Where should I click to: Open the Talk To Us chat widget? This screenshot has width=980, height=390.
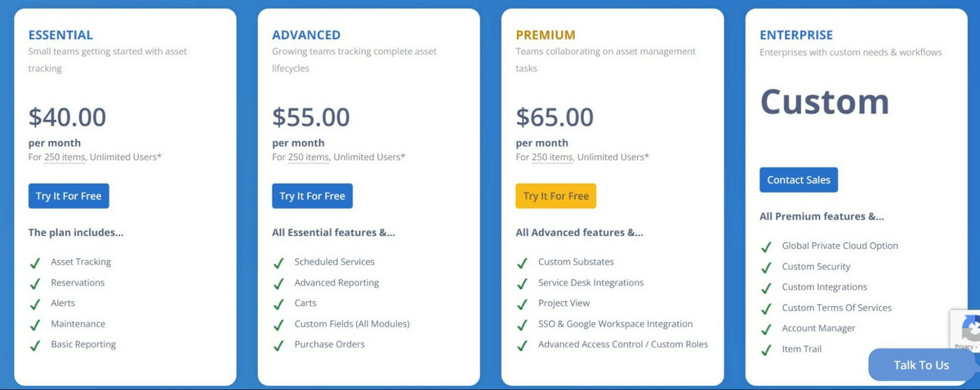[920, 365]
